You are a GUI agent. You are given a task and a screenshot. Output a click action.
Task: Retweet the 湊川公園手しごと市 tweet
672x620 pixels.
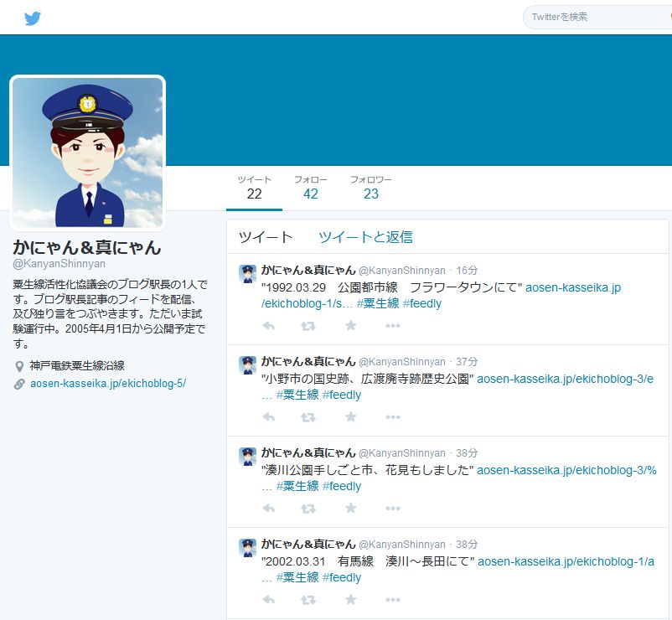click(x=308, y=509)
